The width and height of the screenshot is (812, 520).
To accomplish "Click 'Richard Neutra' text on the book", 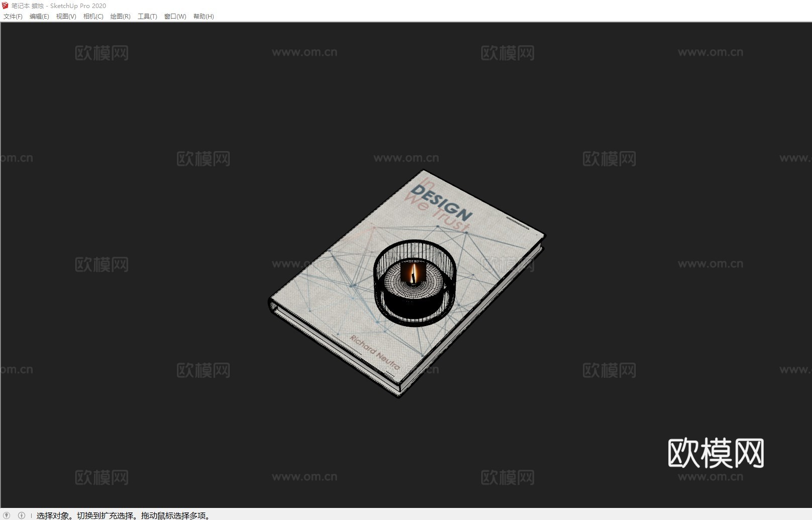I will coord(375,352).
